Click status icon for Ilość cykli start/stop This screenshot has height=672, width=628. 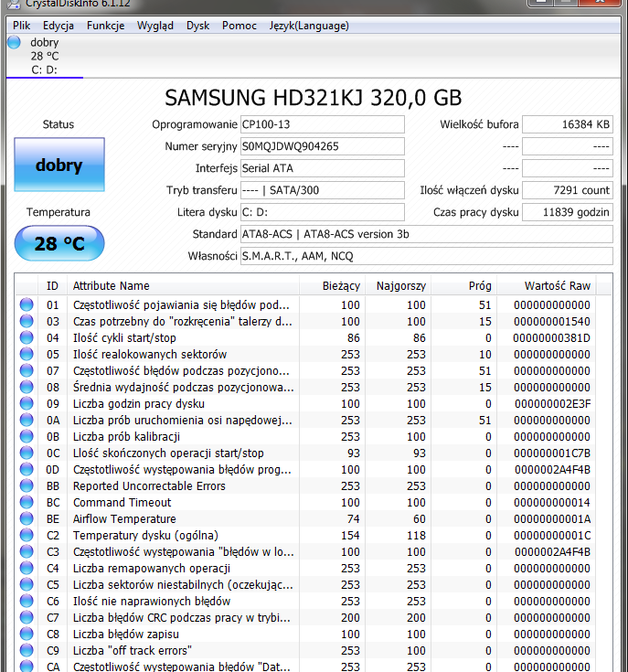[x=27, y=337]
